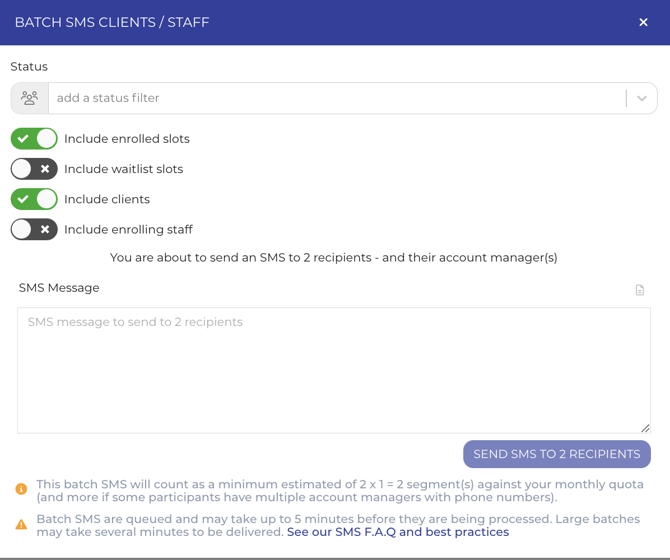Screen dimensions: 670x560
Task: Click the 'add a status filter' combo box
Action: click(x=337, y=98)
